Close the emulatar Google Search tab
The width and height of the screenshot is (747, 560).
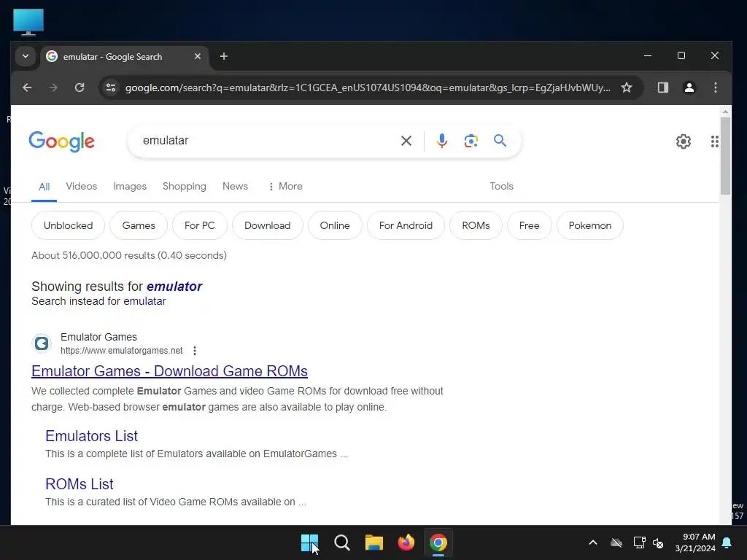pyautogui.click(x=198, y=57)
